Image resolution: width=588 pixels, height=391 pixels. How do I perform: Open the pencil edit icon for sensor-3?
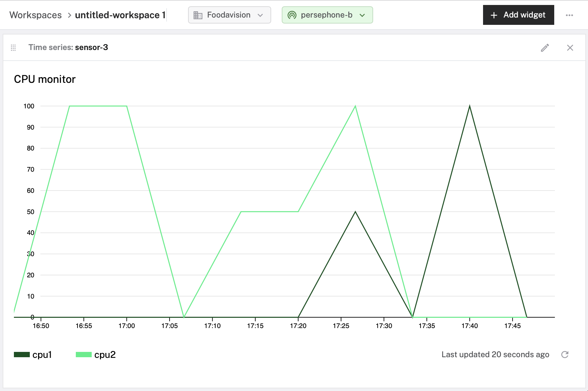[x=545, y=48]
